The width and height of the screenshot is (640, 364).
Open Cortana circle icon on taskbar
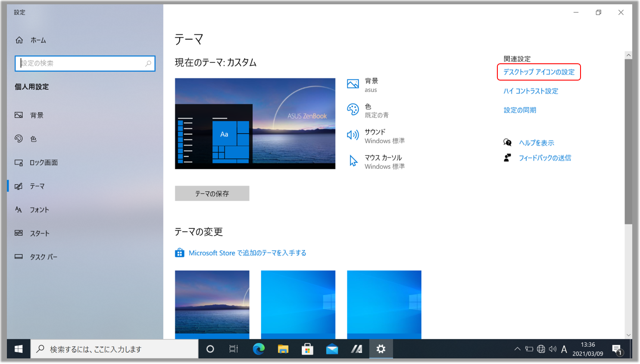(x=210, y=349)
